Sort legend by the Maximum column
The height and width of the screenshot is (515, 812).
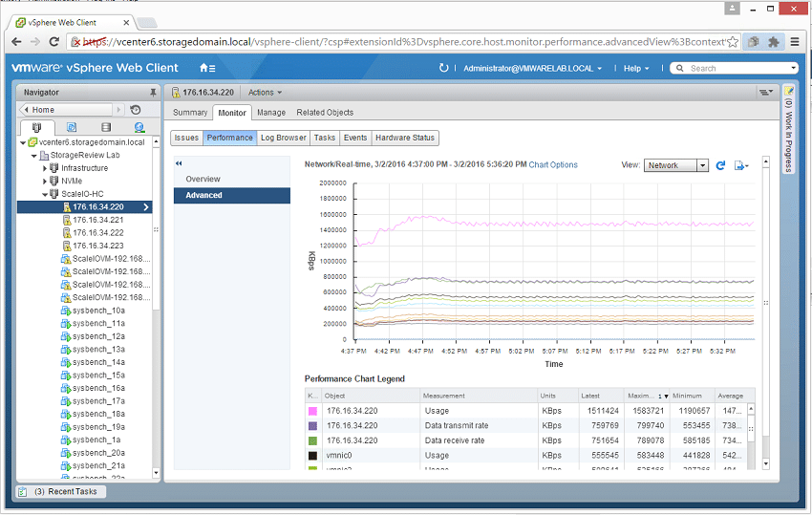point(647,396)
